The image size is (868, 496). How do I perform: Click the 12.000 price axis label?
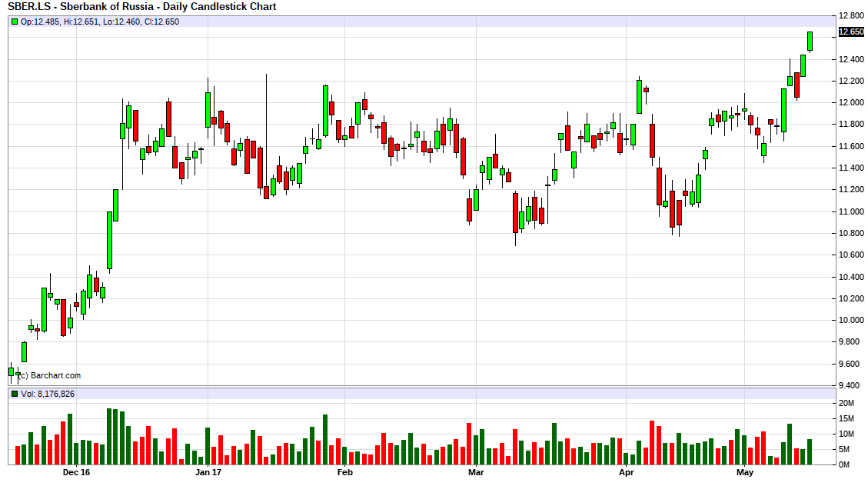pos(851,102)
